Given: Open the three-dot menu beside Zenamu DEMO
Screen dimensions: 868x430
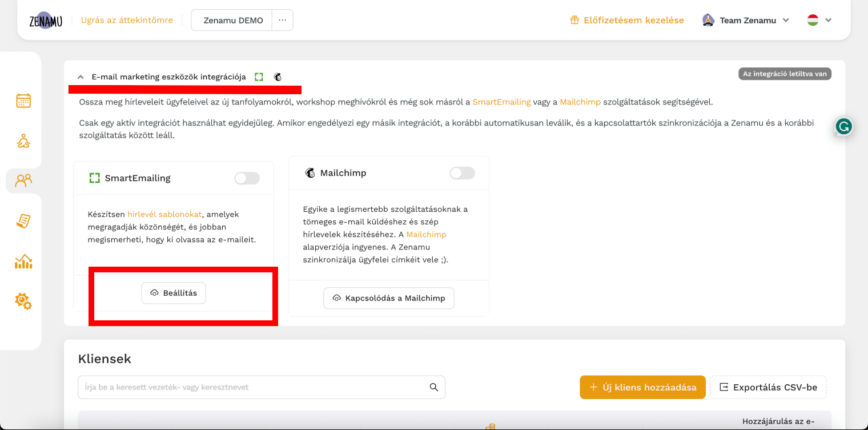Looking at the screenshot, I should [x=283, y=20].
